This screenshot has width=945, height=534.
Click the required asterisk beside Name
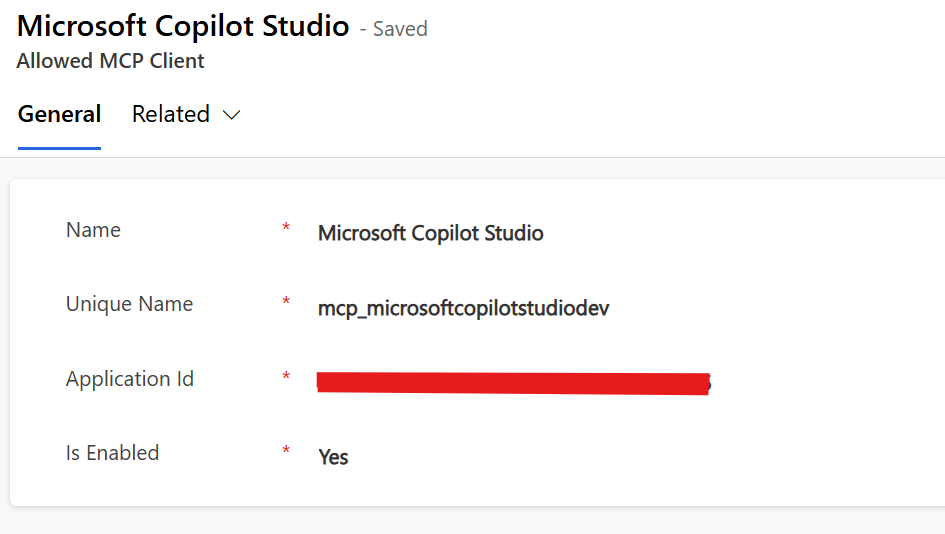[286, 230]
